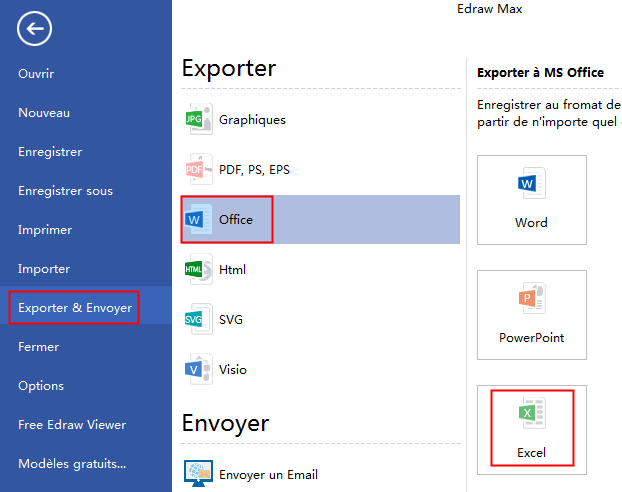622x492 pixels.
Task: Export to PowerPoint format button
Action: click(531, 315)
